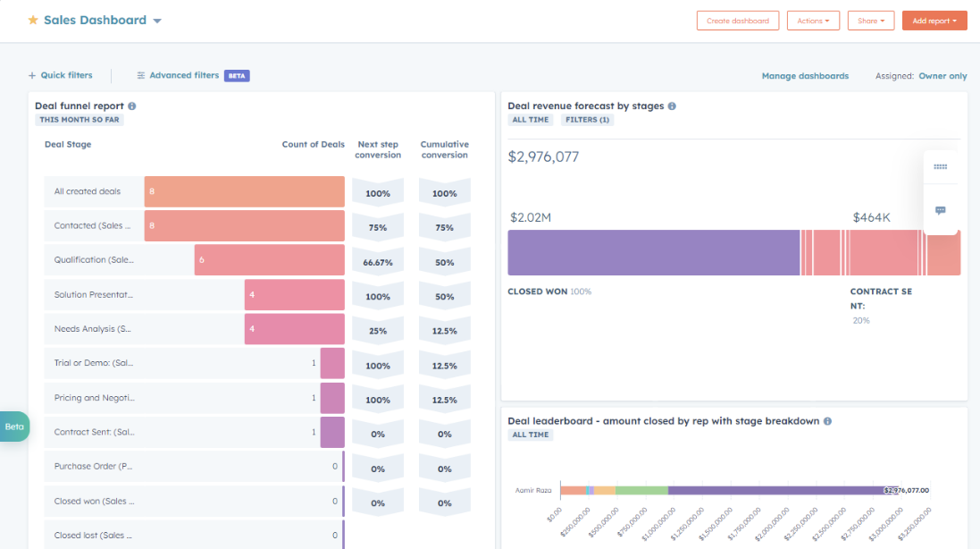Change the Assigned: Owner only setting
980x549 pixels.
pyautogui.click(x=942, y=76)
